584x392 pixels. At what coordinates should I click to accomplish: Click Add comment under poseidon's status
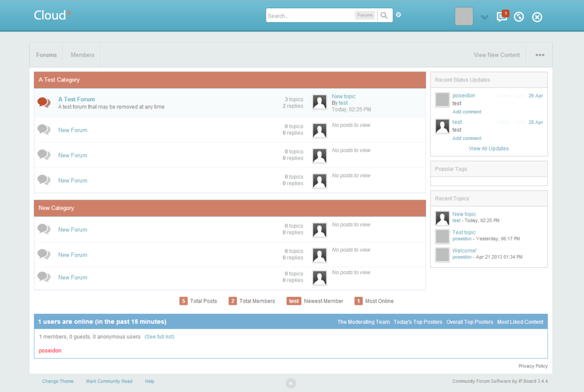(x=467, y=111)
